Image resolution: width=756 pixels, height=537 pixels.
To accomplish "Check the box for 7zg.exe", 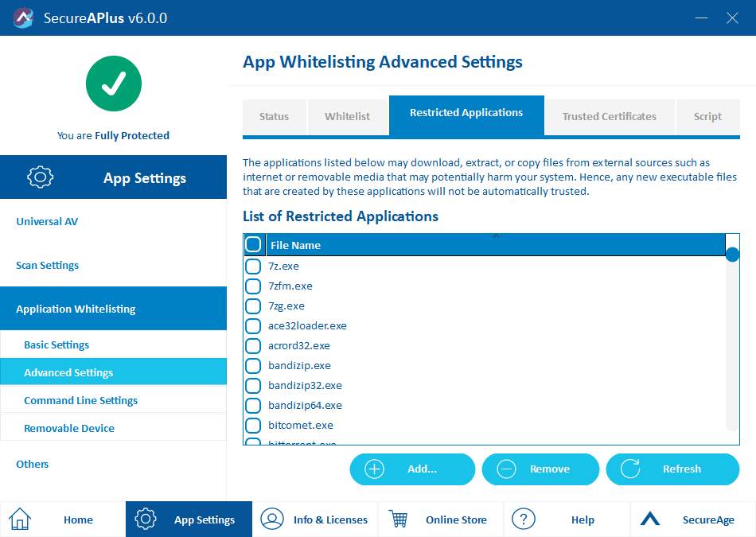I will [x=253, y=305].
